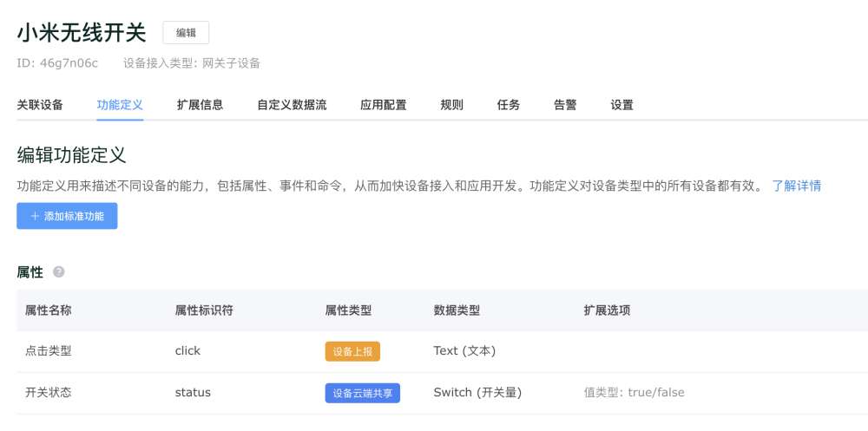This screenshot has height=431, width=868.
Task: Click the 添加标准功能 button
Action: tap(67, 216)
